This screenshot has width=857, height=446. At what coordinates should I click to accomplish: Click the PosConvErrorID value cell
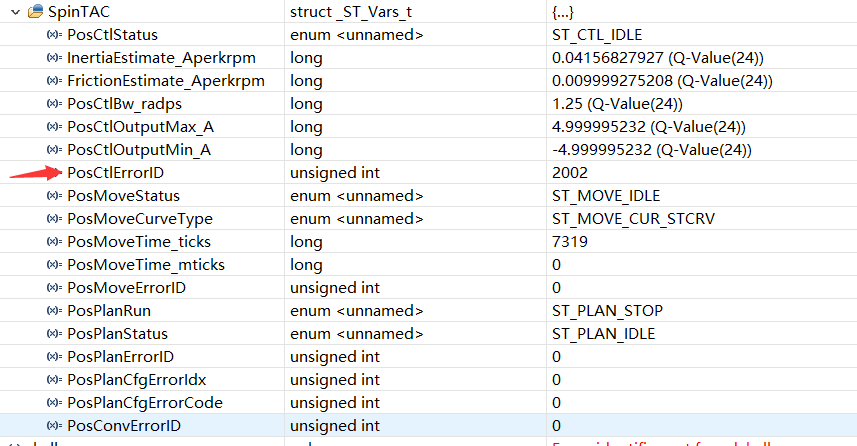(702, 425)
